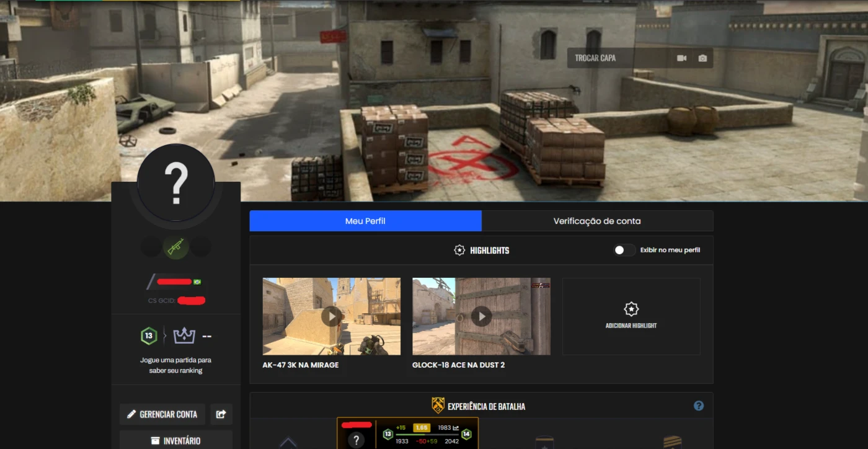This screenshot has width=868, height=449.
Task: Click the Jogue uma partida ranking text
Action: tap(175, 365)
